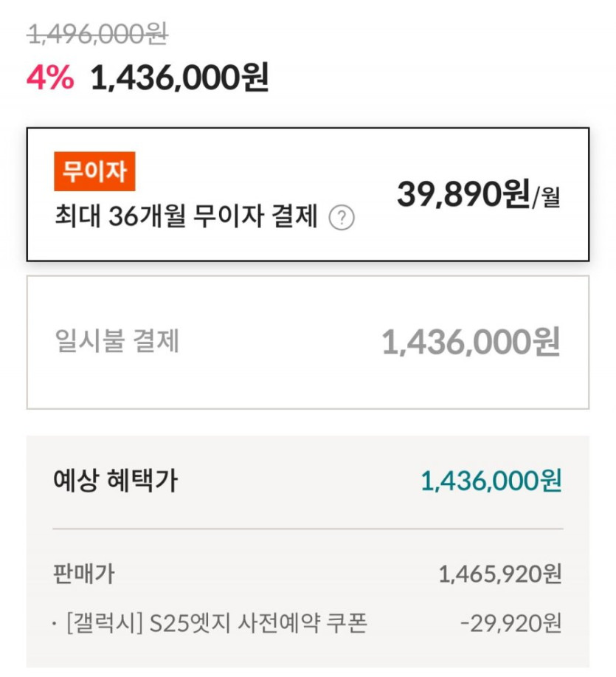Click the bullet before the 갤럭시 coupon

pyautogui.click(x=55, y=625)
